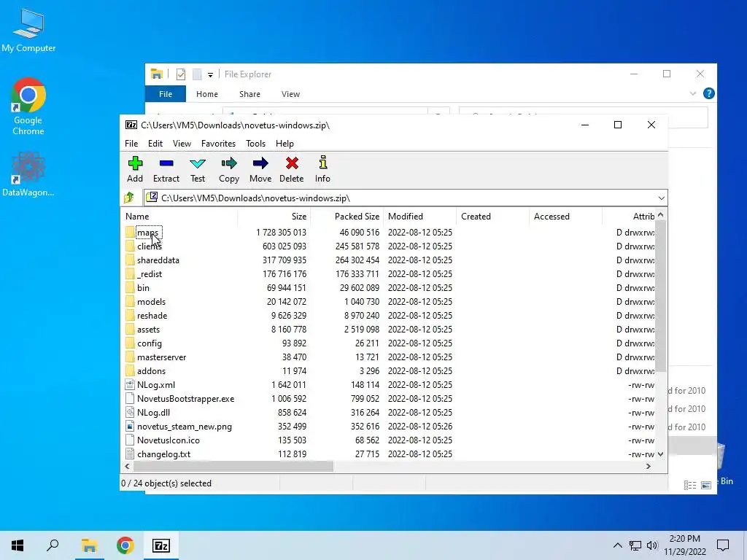
Task: Go up one folder level icon
Action: coord(129,198)
